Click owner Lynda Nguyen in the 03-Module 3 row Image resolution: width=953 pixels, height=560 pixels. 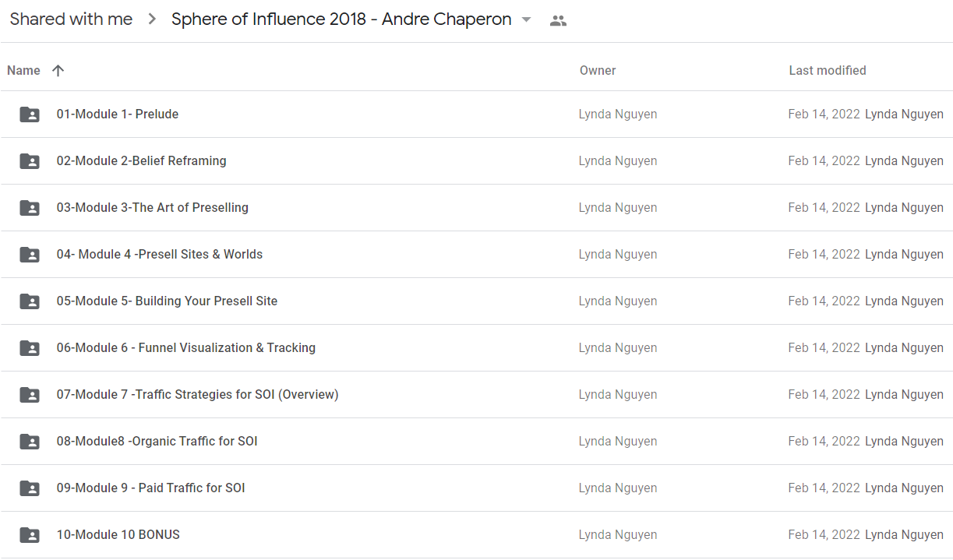[618, 207]
